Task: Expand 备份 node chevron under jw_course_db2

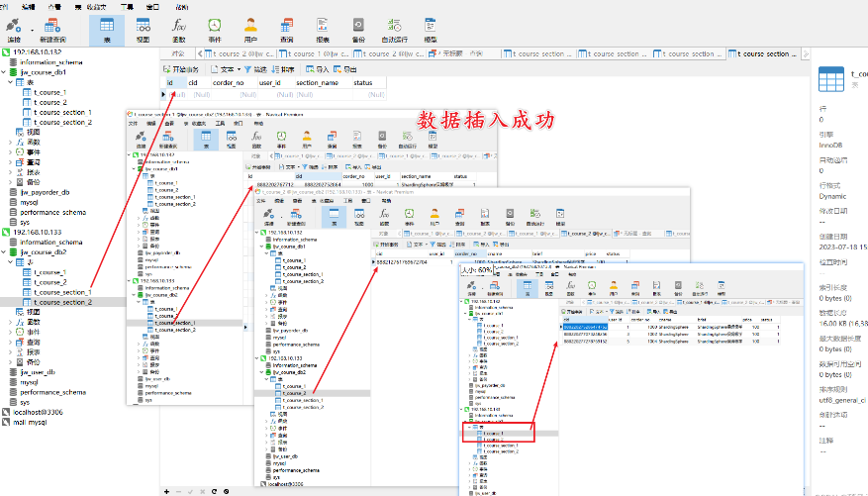Action: tap(11, 362)
